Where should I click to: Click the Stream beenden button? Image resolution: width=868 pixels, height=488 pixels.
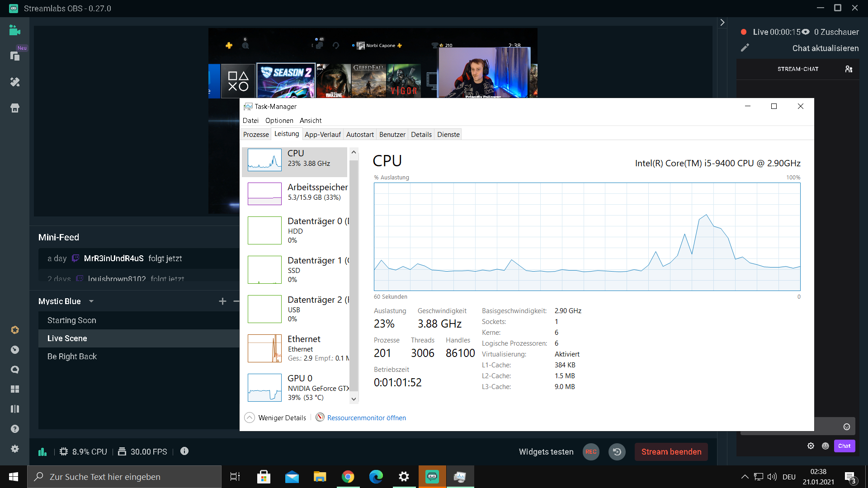[x=671, y=451]
